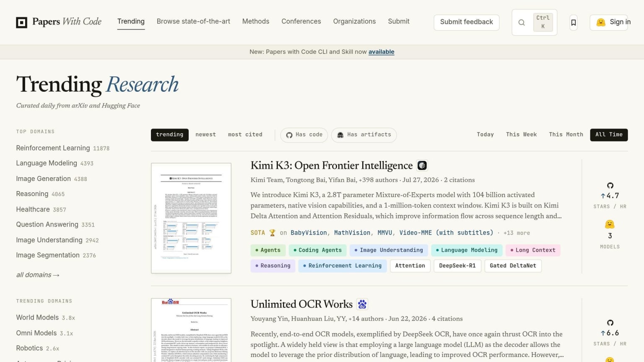Toggle the Has artifacts filter

(x=364, y=135)
